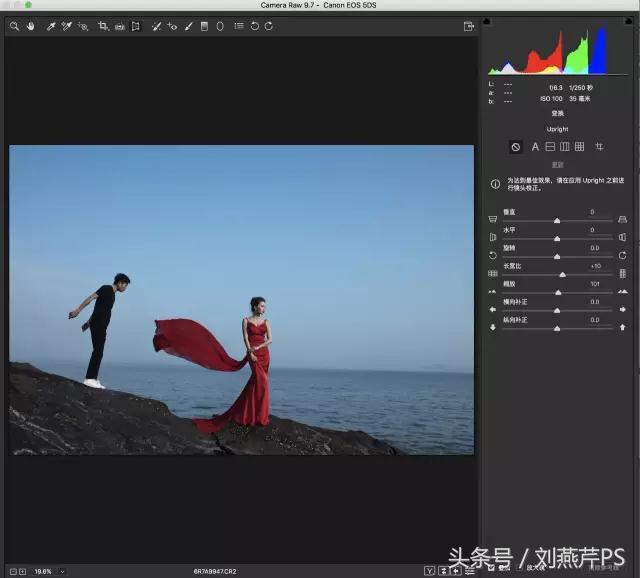
Task: Adjust the 纵向补正 (Offset Y) slider
Action: click(557, 329)
